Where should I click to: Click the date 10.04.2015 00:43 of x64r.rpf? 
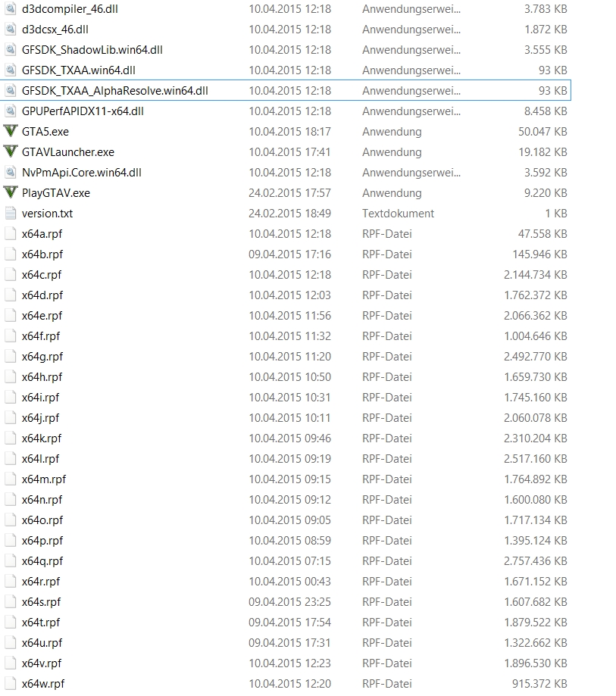pos(289,582)
